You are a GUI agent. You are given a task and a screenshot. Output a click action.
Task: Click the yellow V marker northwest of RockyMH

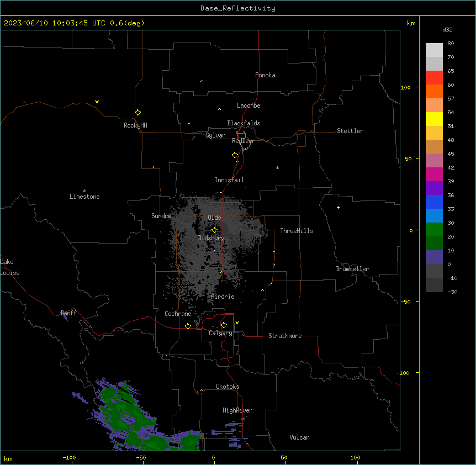97,102
